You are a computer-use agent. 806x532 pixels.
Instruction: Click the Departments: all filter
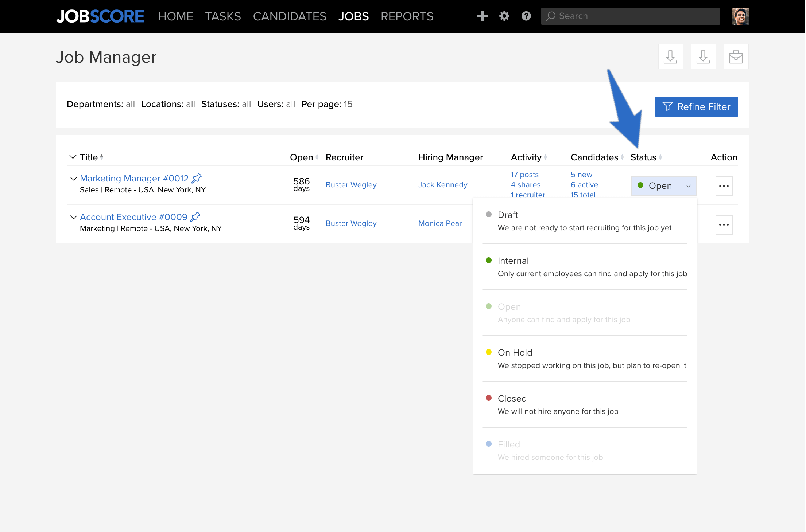(x=101, y=104)
